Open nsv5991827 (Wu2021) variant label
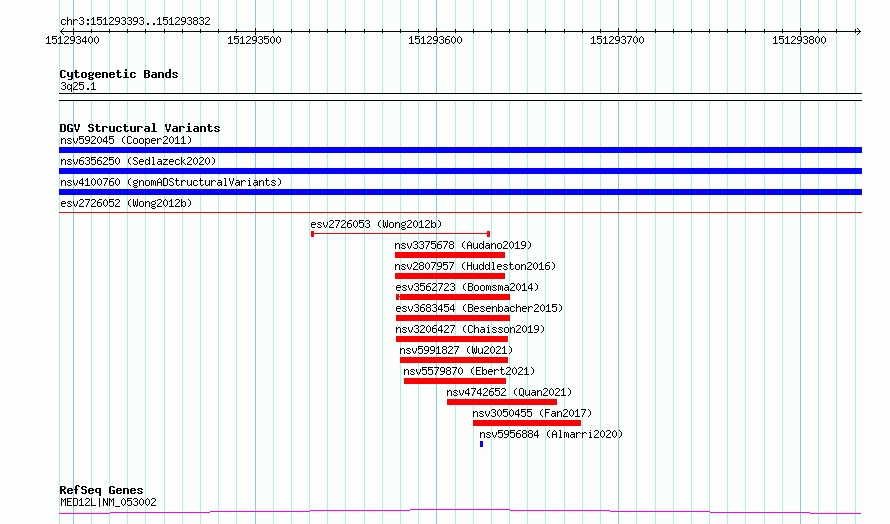The height and width of the screenshot is (524, 890). point(456,350)
